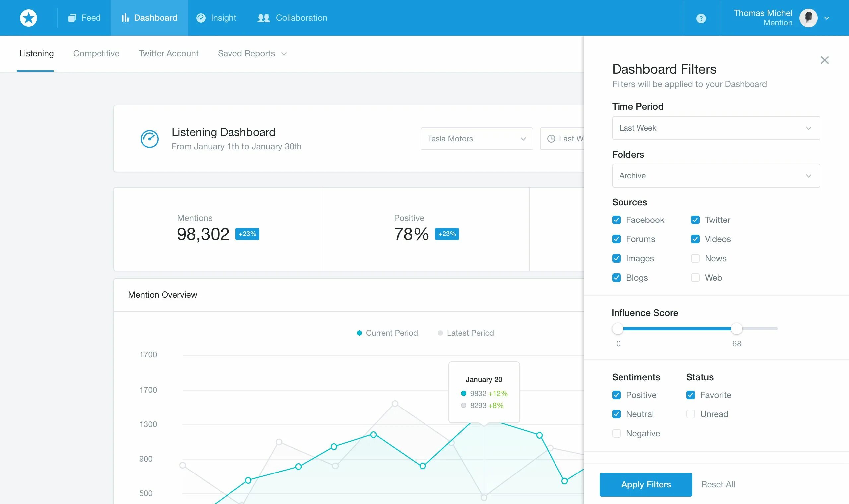Click the star logo icon
Viewport: 849px width, 504px height.
coord(29,18)
